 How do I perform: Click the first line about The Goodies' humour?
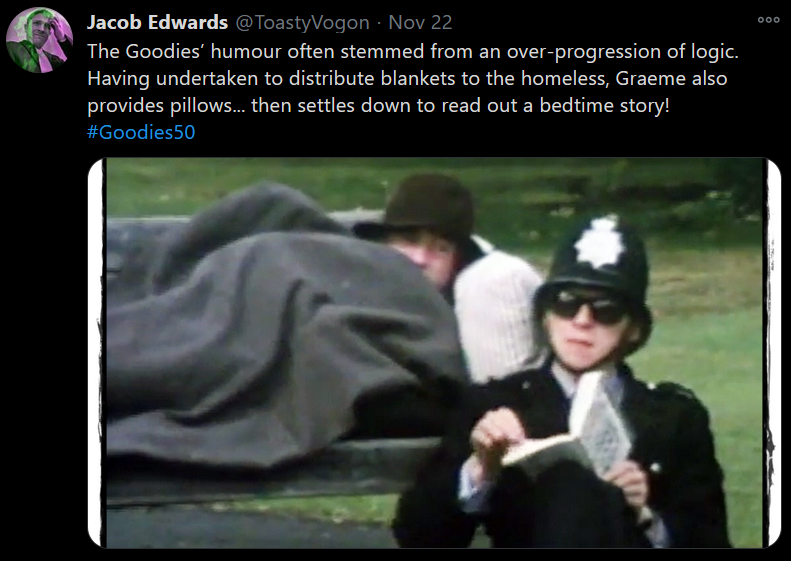pos(413,51)
